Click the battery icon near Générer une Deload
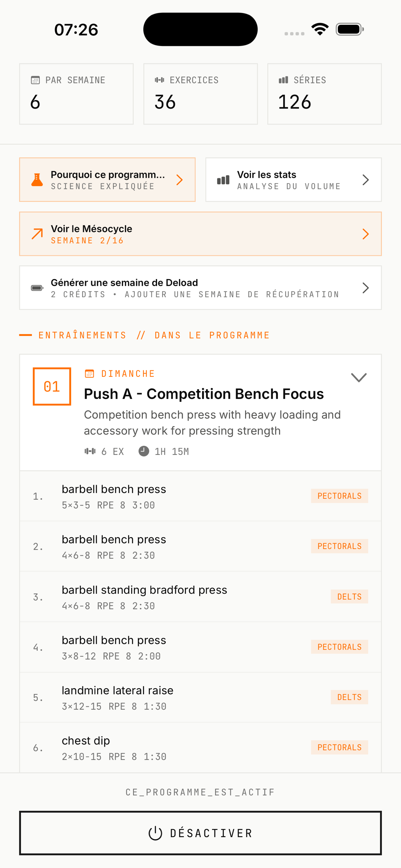The width and height of the screenshot is (401, 868). click(37, 288)
